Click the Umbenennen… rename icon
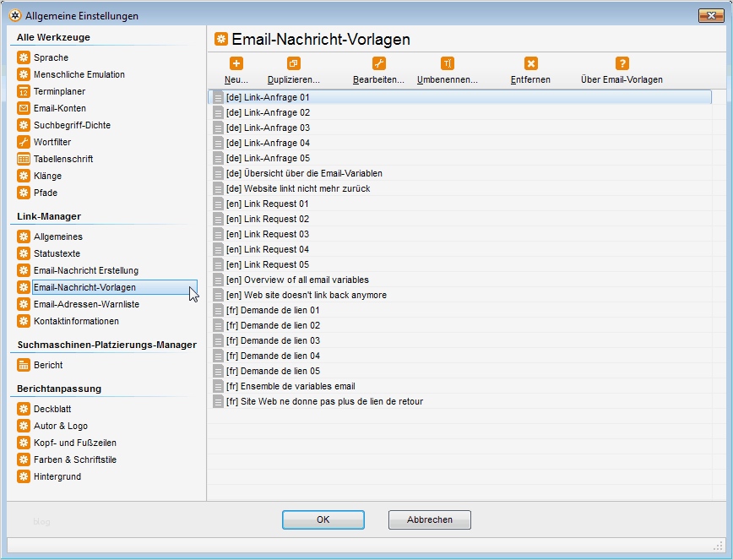This screenshot has height=560, width=733. tap(448, 63)
